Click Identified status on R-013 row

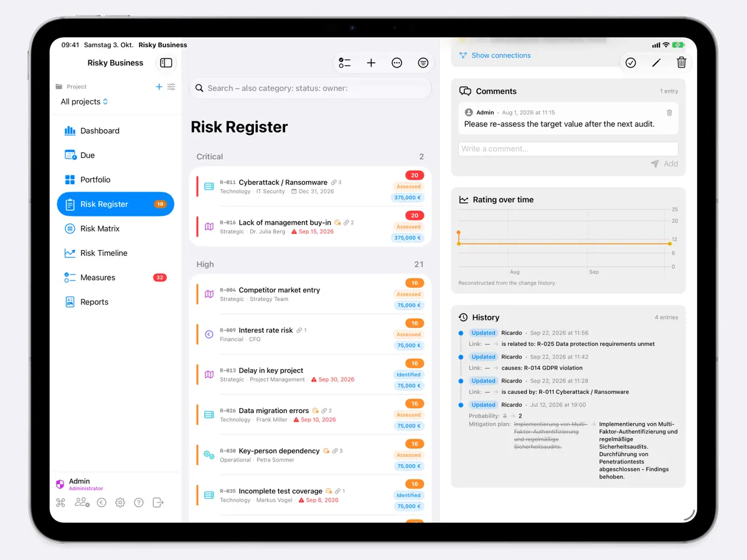pyautogui.click(x=408, y=375)
